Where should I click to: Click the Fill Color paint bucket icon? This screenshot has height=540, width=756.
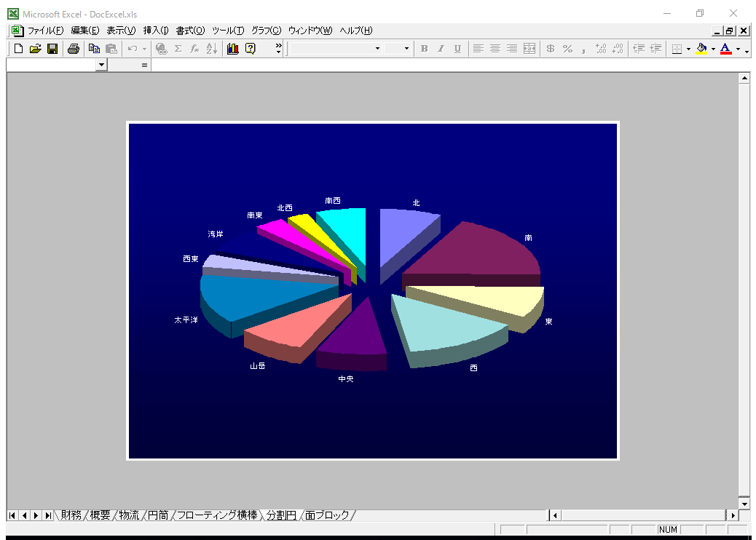[701, 49]
